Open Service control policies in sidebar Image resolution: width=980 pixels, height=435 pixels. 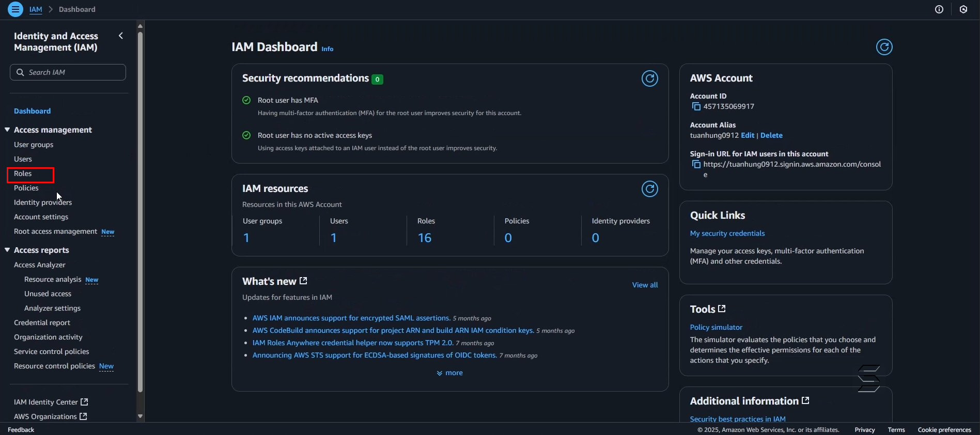click(x=52, y=351)
